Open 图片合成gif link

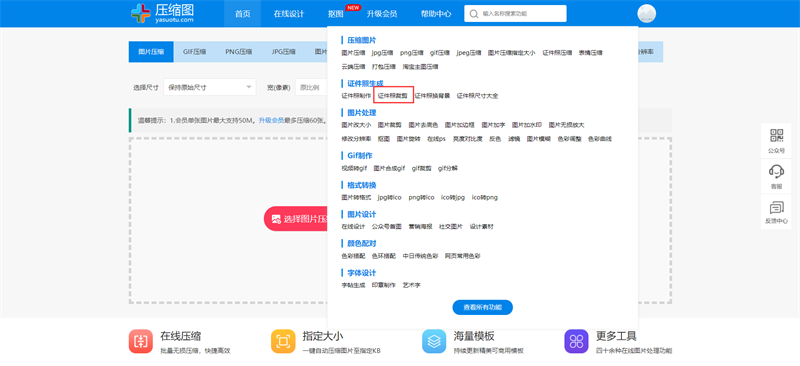[x=389, y=168]
